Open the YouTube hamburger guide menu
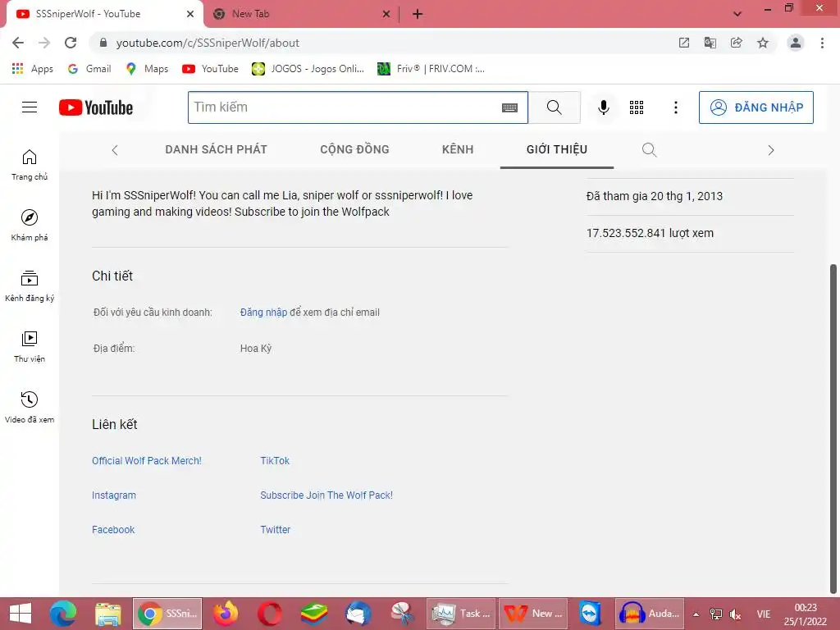The height and width of the screenshot is (630, 840). [x=30, y=107]
